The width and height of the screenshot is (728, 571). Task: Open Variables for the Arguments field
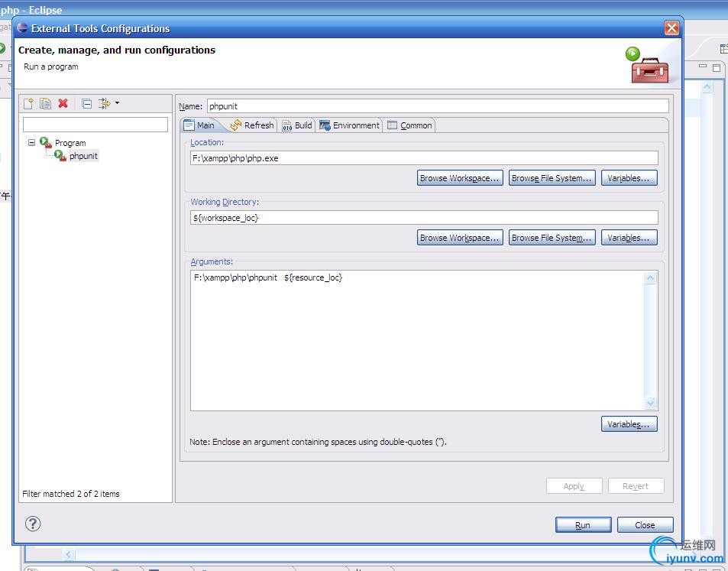(x=629, y=424)
